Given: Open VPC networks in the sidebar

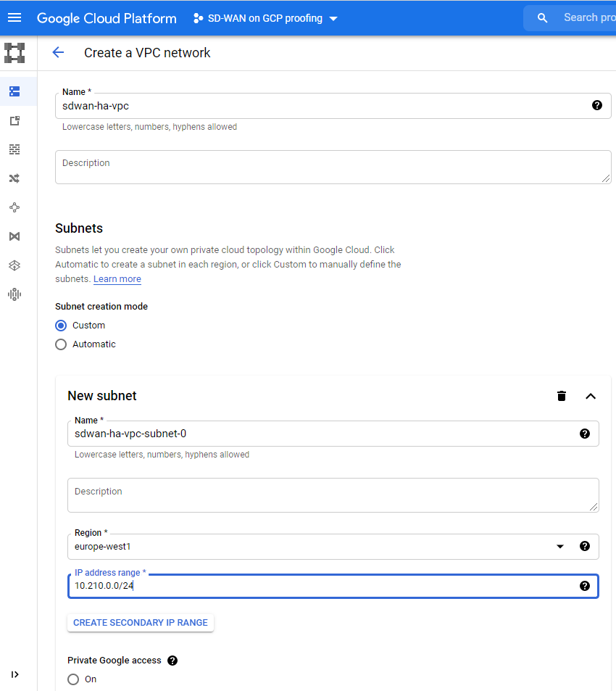Looking at the screenshot, I should pyautogui.click(x=14, y=91).
